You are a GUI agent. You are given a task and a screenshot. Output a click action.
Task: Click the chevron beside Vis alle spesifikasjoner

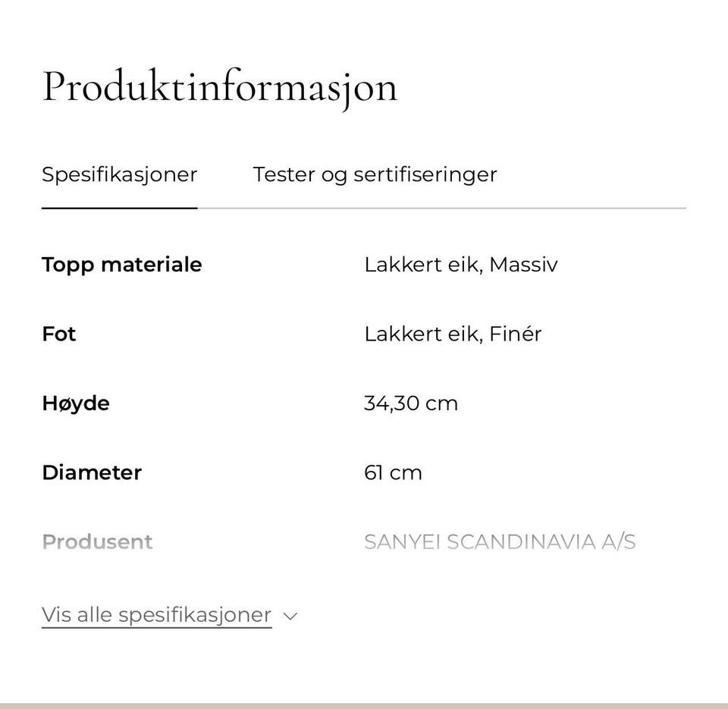(x=290, y=616)
